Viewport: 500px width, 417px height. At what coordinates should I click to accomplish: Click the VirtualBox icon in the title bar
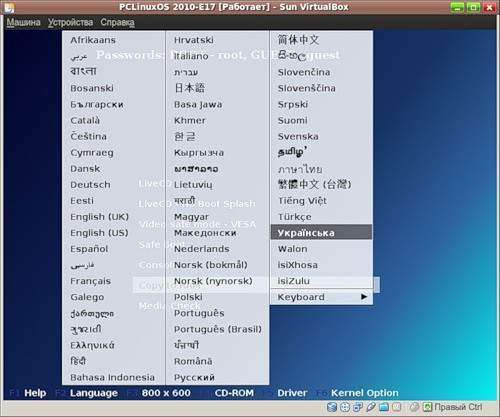[9, 7]
